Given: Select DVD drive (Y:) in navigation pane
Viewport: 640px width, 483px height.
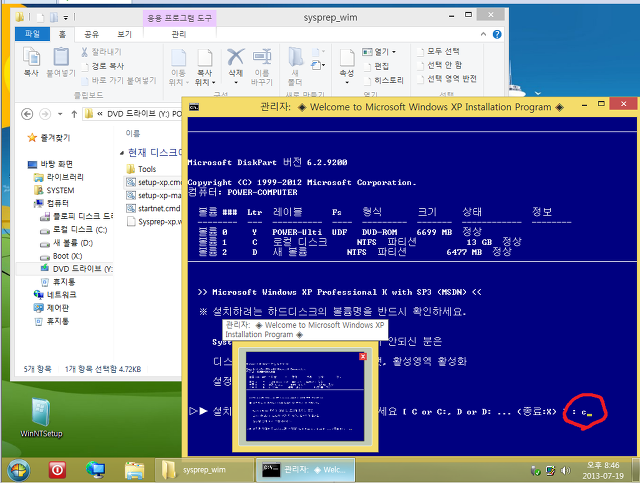Looking at the screenshot, I should coord(76,269).
